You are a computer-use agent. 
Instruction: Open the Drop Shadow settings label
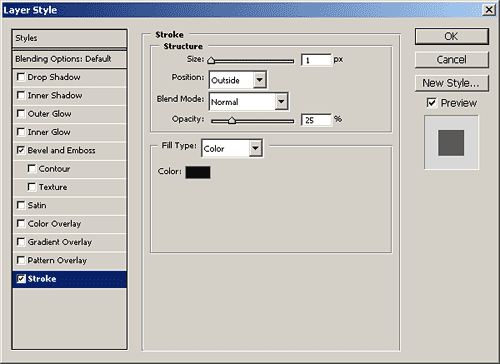coord(54,77)
